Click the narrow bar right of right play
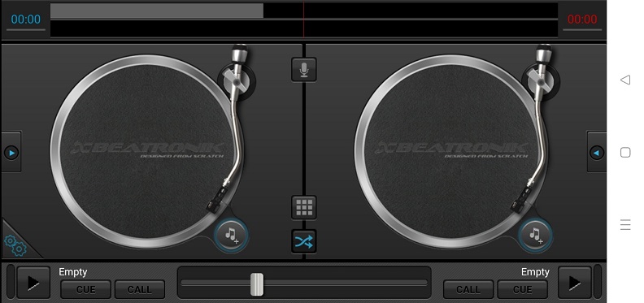Image resolution: width=644 pixels, height=303 pixels. pyautogui.click(x=598, y=282)
